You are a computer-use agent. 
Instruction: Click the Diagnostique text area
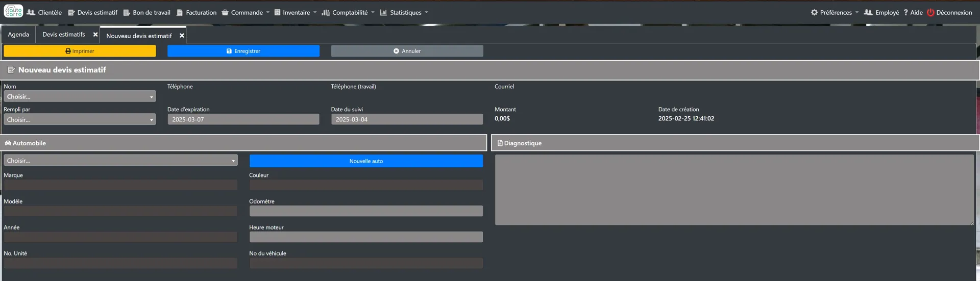pos(734,190)
